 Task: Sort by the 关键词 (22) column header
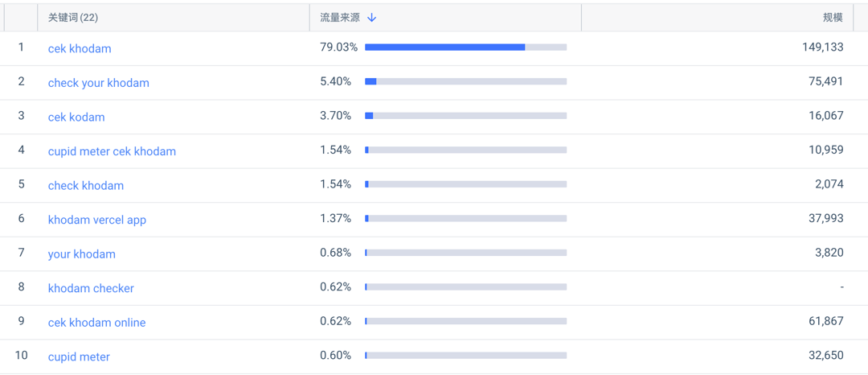[x=73, y=18]
